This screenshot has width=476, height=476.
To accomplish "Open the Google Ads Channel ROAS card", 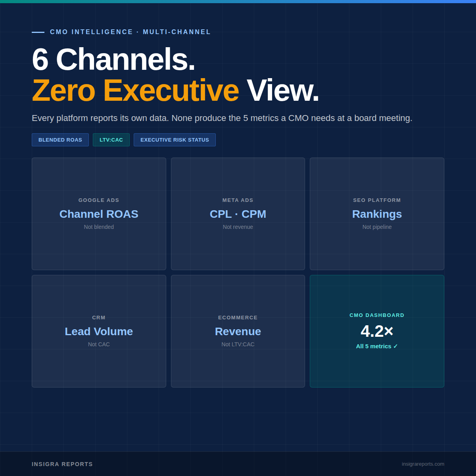I will coord(99,214).
